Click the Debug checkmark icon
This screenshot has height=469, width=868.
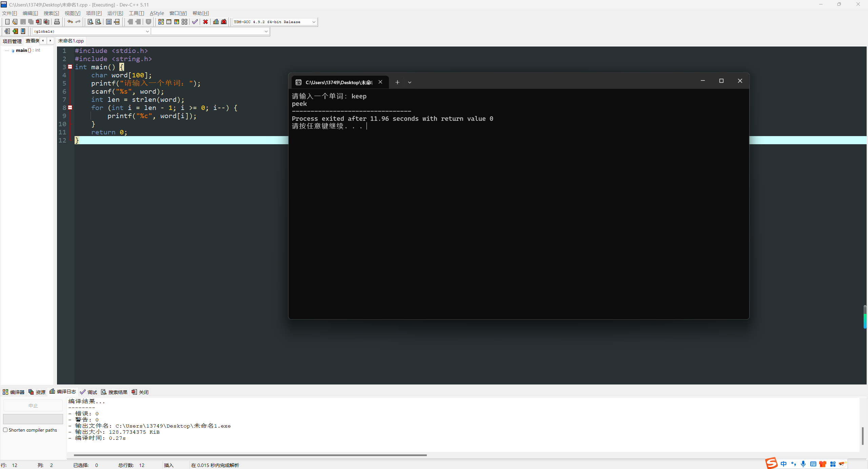pos(195,22)
